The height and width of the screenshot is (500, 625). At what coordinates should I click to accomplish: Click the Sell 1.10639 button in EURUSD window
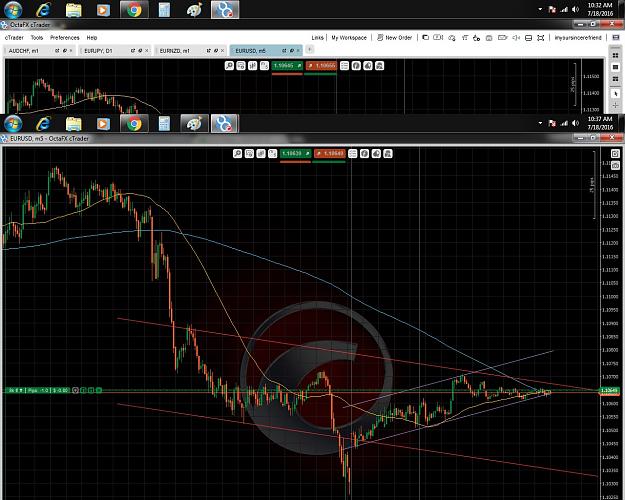pyautogui.click(x=295, y=154)
